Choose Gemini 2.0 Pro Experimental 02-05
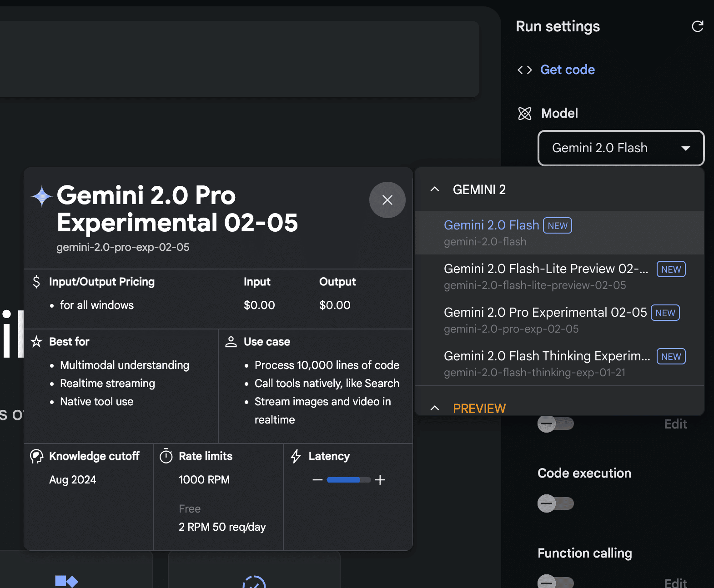This screenshot has height=588, width=714. pyautogui.click(x=545, y=320)
